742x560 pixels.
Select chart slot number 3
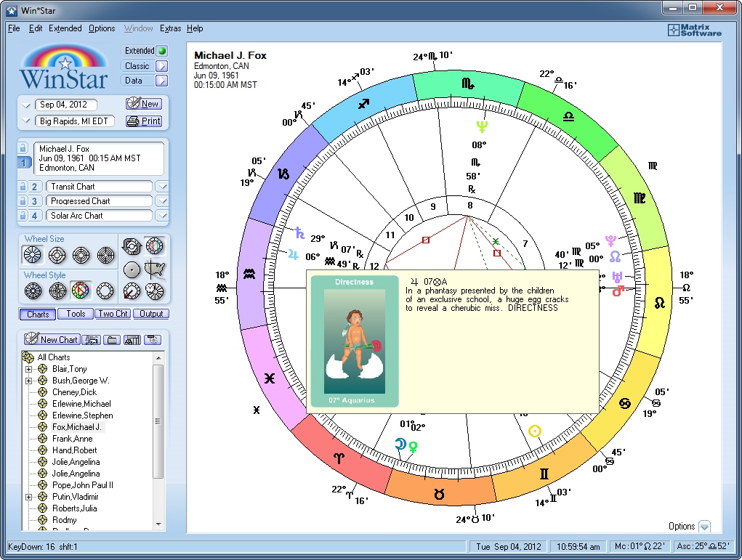coord(34,201)
